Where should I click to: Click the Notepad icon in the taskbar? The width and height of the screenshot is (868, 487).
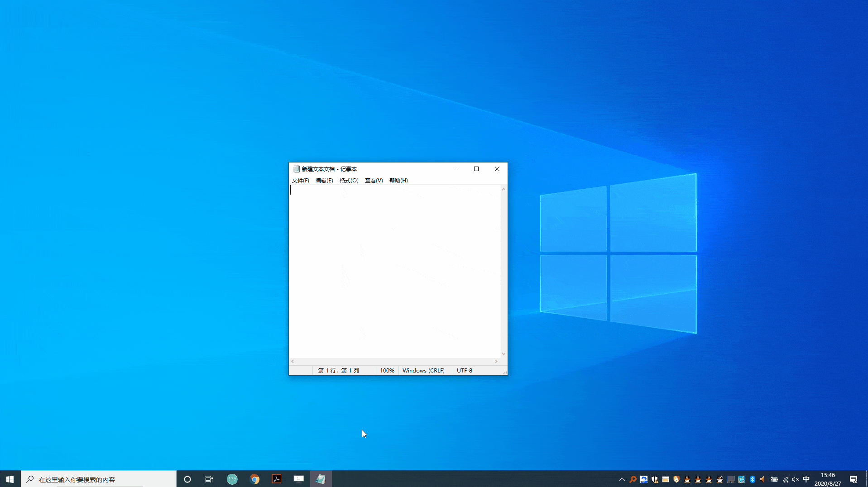coord(321,479)
